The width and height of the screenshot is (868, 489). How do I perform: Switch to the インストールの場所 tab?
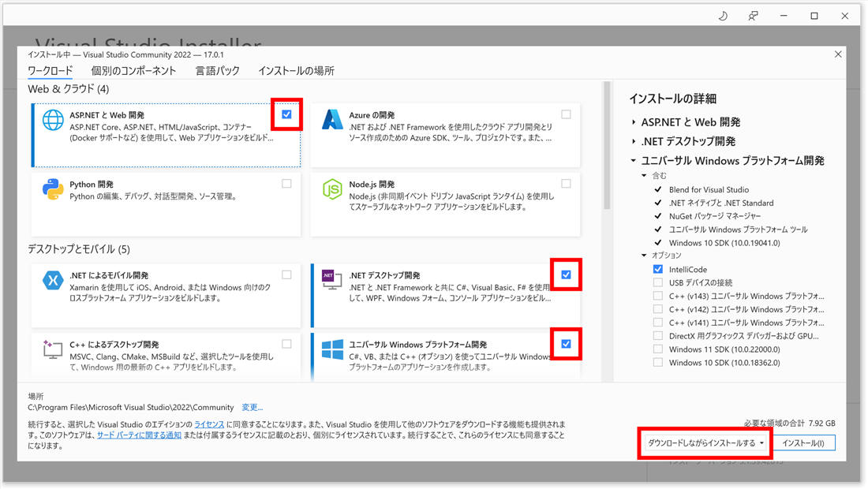pyautogui.click(x=296, y=71)
